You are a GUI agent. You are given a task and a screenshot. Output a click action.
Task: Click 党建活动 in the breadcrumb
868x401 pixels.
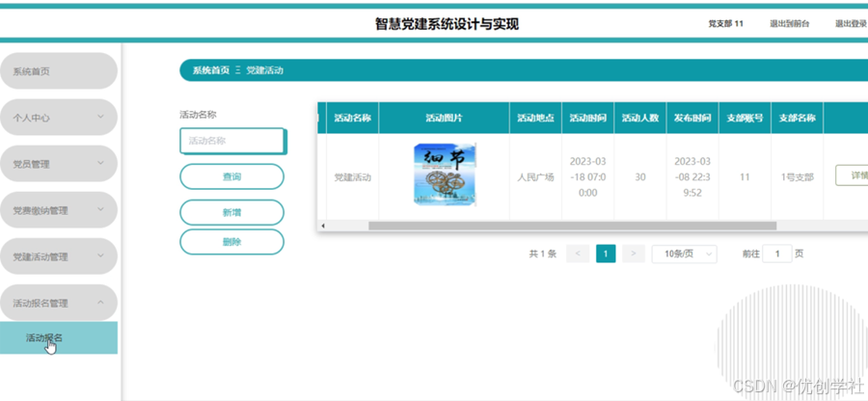coord(264,70)
